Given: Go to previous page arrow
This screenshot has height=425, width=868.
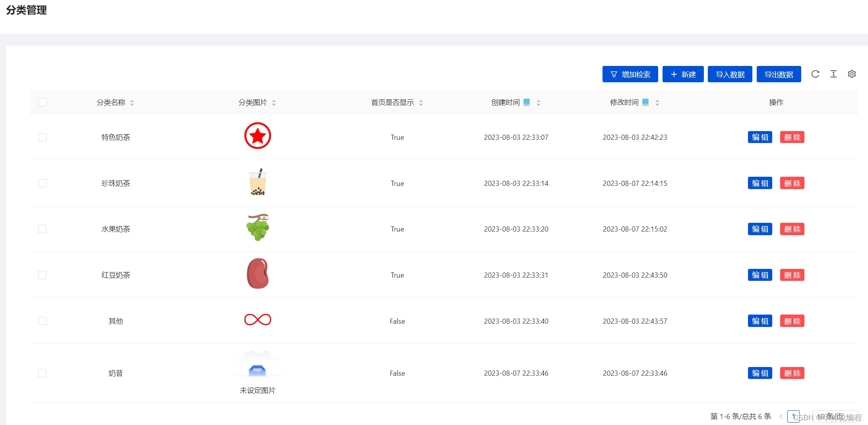Looking at the screenshot, I should click(x=781, y=416).
